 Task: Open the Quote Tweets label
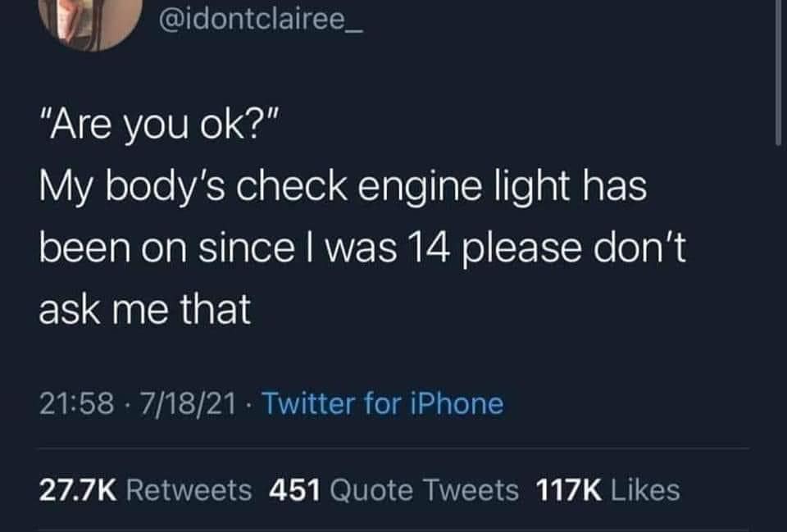(x=424, y=490)
